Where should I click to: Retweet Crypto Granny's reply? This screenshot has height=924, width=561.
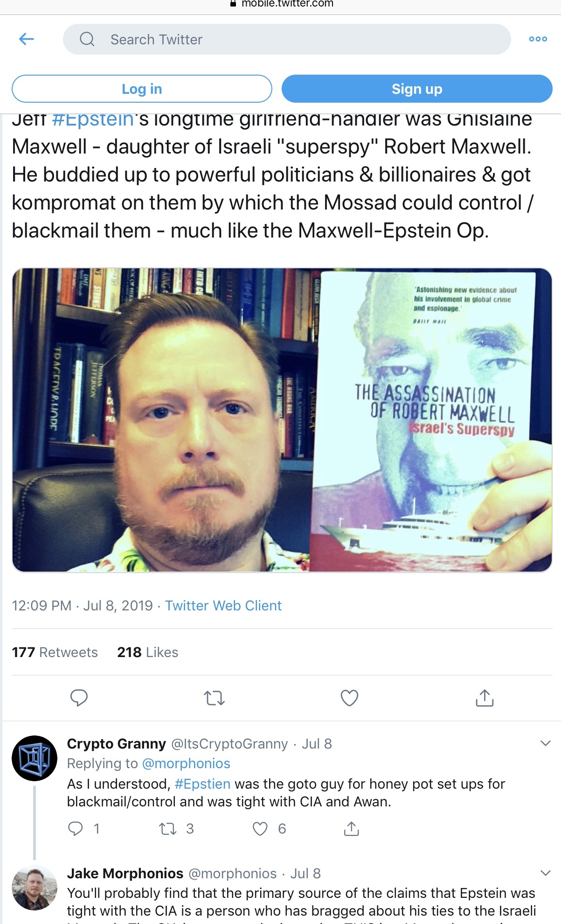[168, 829]
